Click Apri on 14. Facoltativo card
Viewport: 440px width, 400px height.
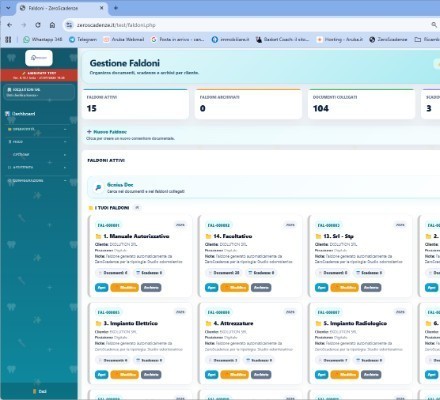point(211,288)
